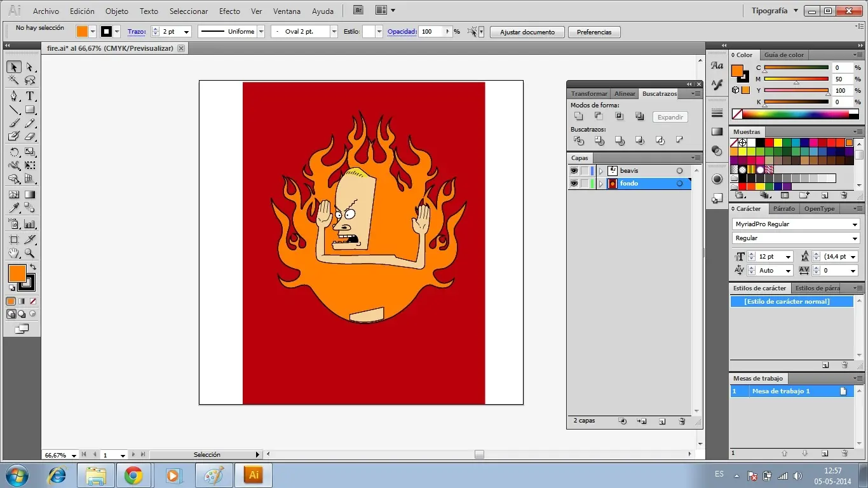Click the opacity value field showing 100
This screenshot has width=868, height=488.
pos(431,32)
